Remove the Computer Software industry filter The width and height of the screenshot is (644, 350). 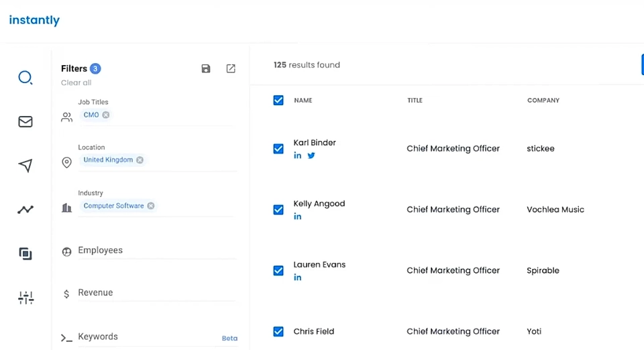tap(151, 206)
